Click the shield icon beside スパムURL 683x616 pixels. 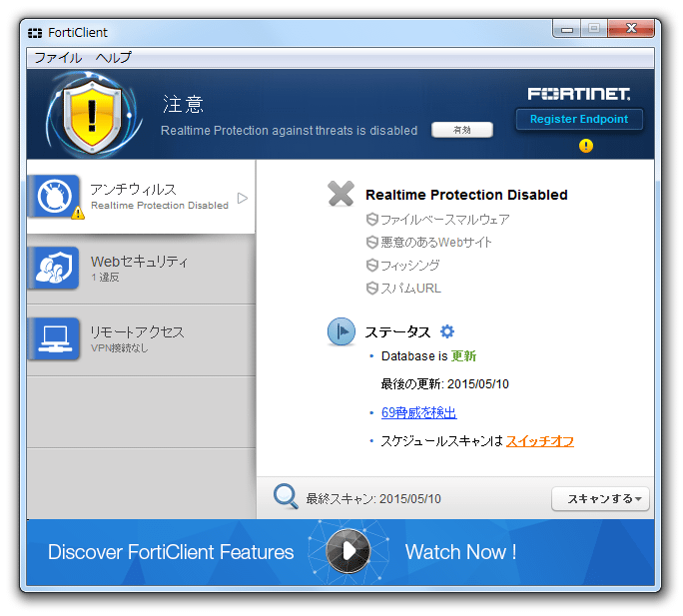point(372,288)
